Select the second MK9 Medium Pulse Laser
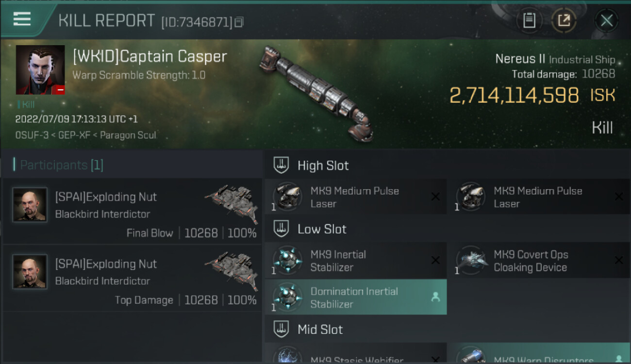 pos(538,197)
